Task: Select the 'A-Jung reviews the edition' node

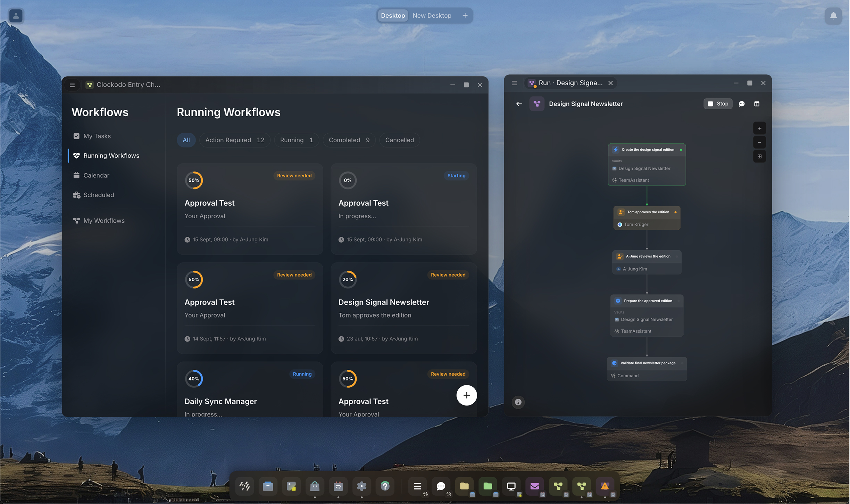Action: tap(647, 262)
